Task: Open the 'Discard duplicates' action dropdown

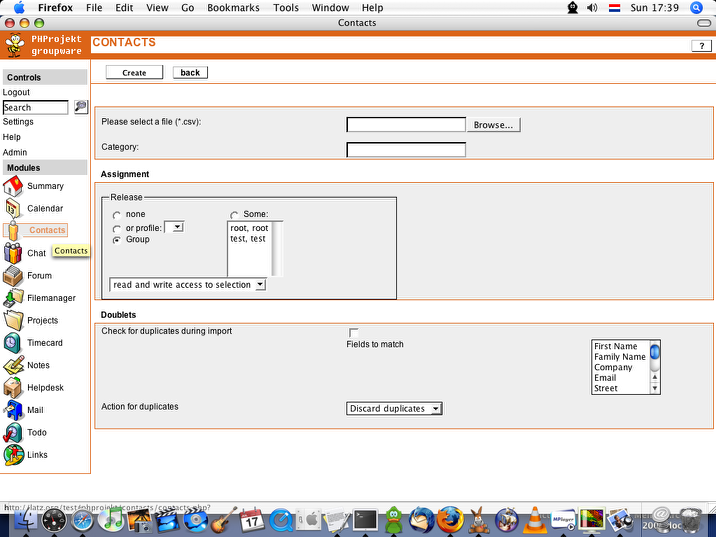Action: (394, 409)
